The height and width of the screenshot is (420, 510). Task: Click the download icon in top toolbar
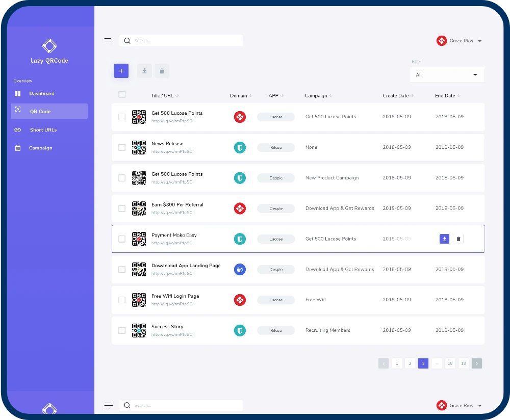coord(144,71)
